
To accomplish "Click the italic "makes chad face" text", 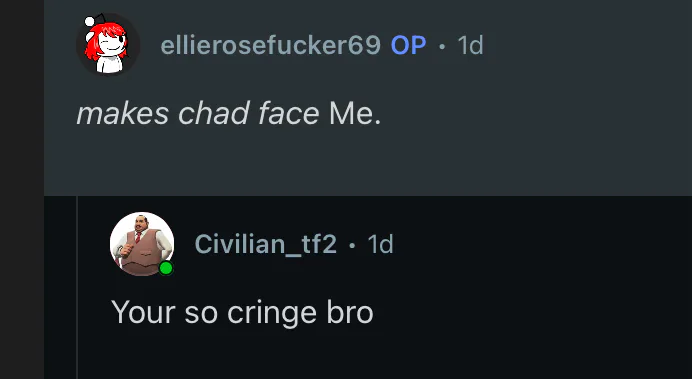I will click(198, 113).
